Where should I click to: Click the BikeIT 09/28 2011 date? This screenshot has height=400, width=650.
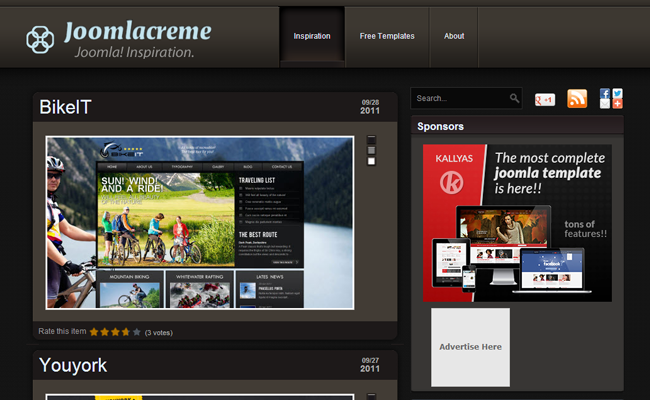(370, 107)
